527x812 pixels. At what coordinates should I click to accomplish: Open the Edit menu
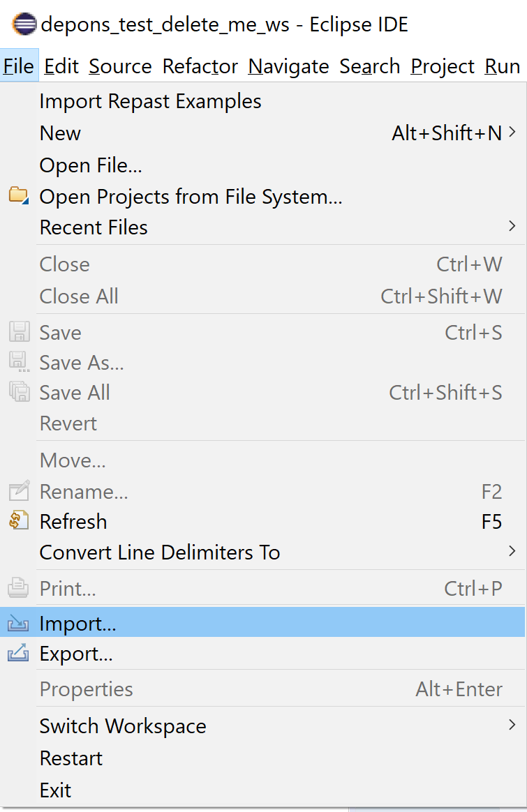[x=61, y=66]
